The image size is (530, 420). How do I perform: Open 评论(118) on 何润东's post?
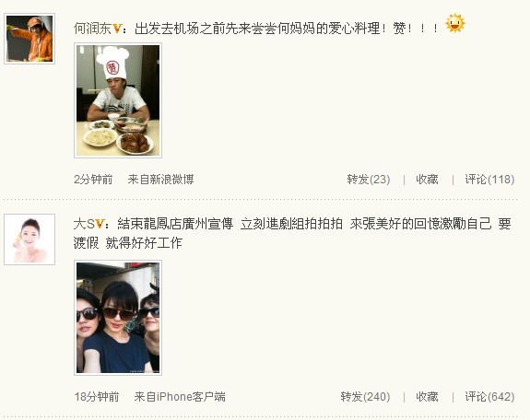pyautogui.click(x=489, y=179)
